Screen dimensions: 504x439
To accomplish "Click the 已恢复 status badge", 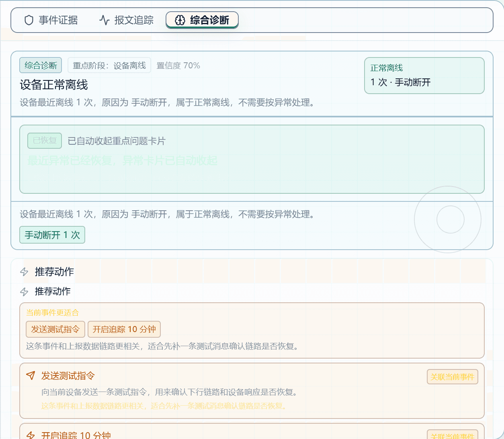I will point(45,141).
